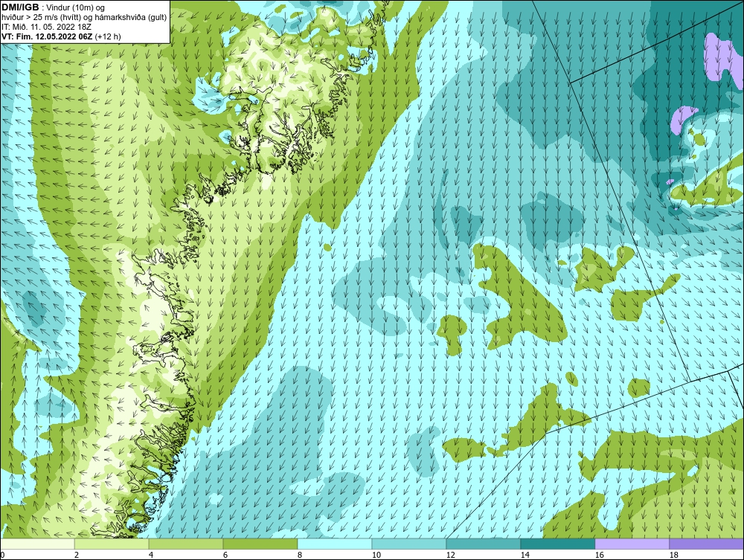Click the scale label '18' under color bar

[674, 555]
